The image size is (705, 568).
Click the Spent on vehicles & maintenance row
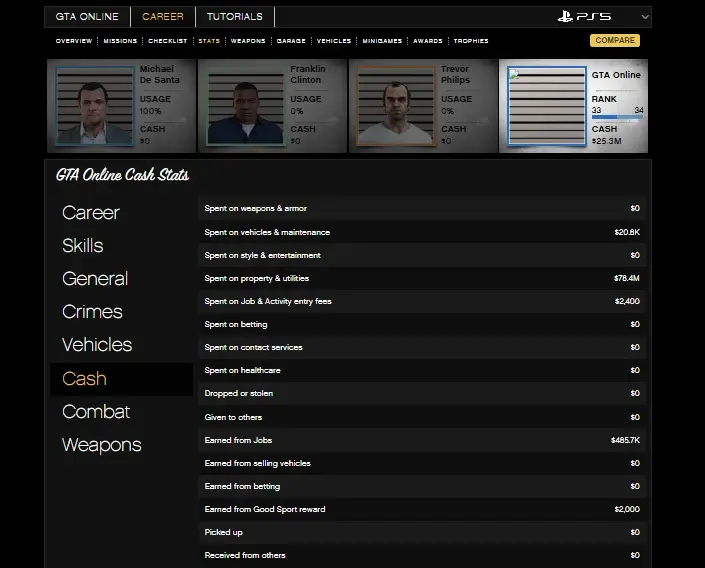422,232
